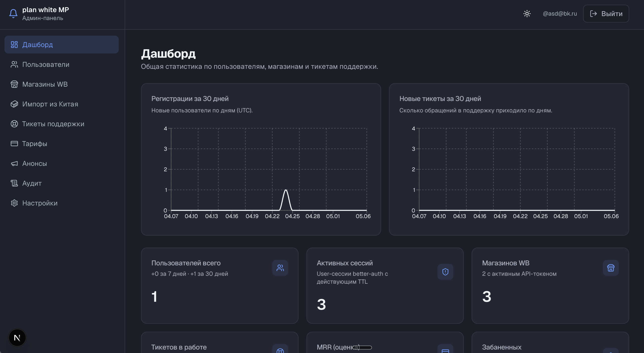Click the 04.25 label on registrations chart
The height and width of the screenshot is (353, 644).
tap(292, 216)
